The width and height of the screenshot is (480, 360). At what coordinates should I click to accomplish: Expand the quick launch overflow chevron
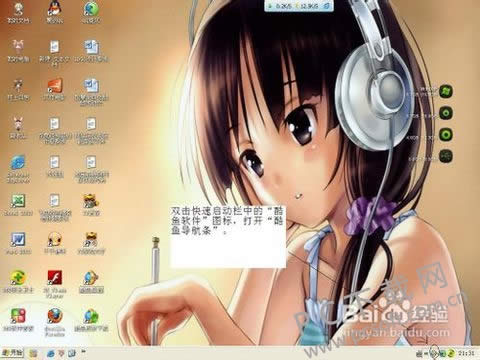click(83, 351)
